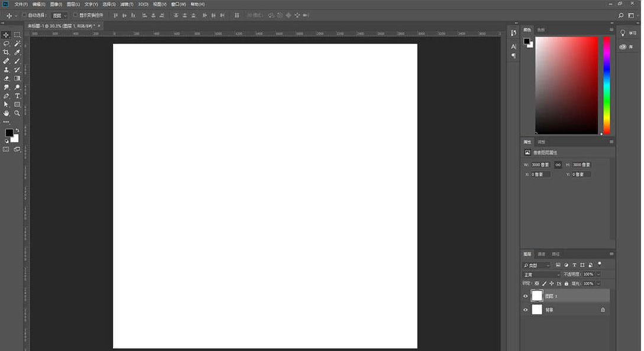Pick the Eyedropper tool
Screen dimensions: 644x351
point(17,53)
